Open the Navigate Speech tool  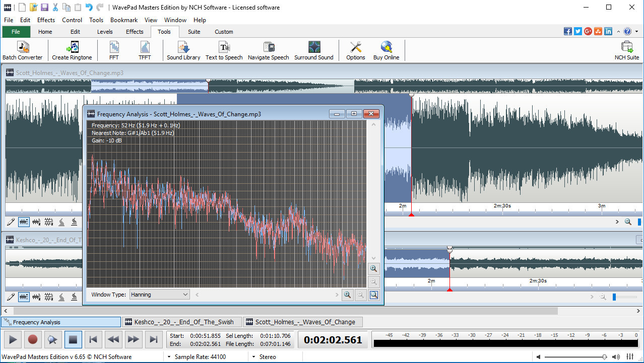pyautogui.click(x=269, y=51)
